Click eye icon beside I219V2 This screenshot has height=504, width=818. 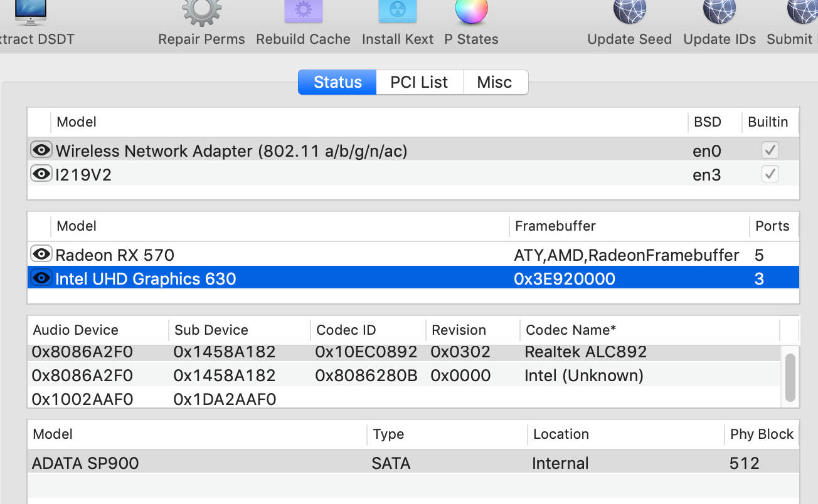pyautogui.click(x=41, y=174)
